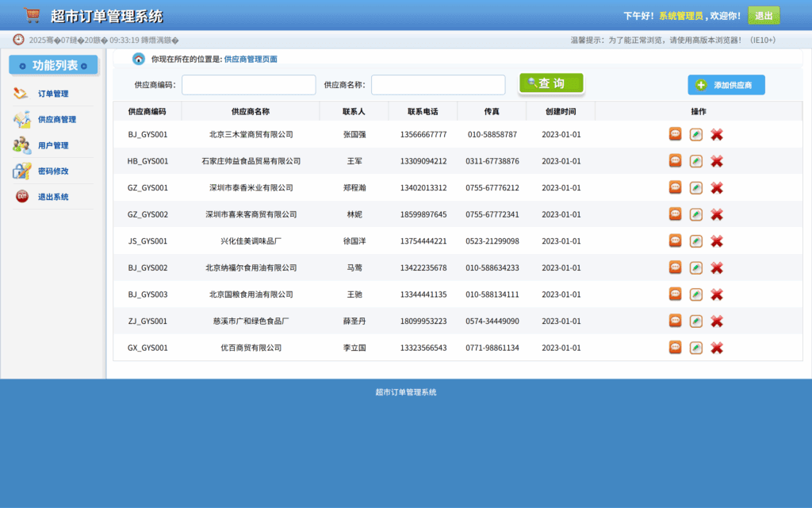Open 订单管理 from the sidebar menu
This screenshot has height=508, width=812.
[x=49, y=93]
